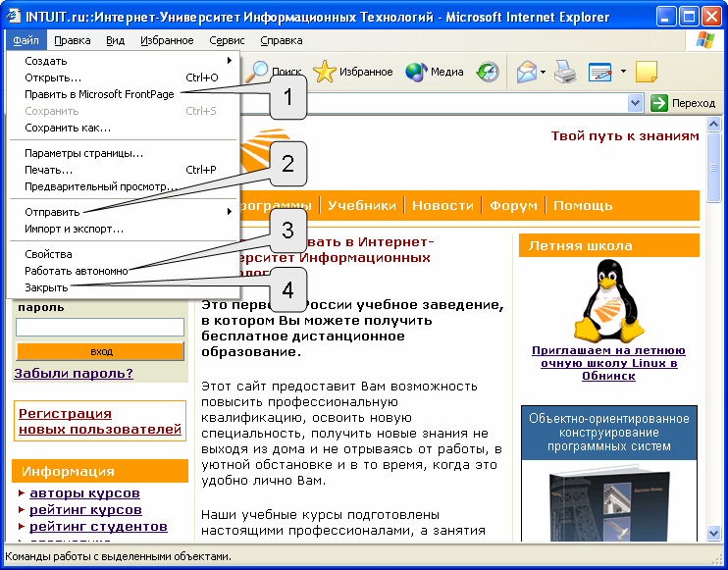This screenshot has height=570, width=728.
Task: Click the password input field
Action: (x=100, y=327)
